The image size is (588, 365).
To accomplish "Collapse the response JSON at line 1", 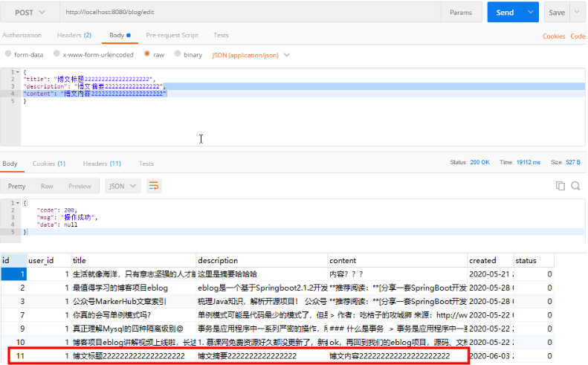I will click(x=18, y=203).
